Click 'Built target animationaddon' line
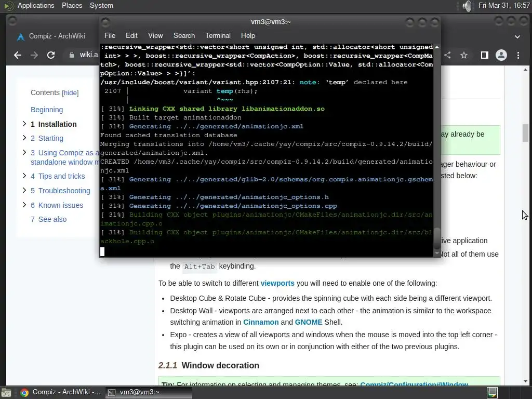Viewport: 532px width, 399px height. point(171,117)
